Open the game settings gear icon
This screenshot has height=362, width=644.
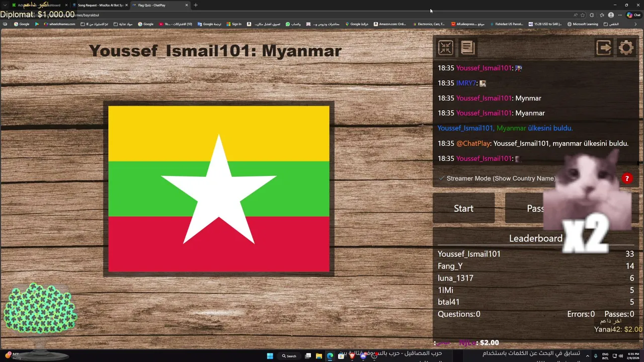(626, 48)
